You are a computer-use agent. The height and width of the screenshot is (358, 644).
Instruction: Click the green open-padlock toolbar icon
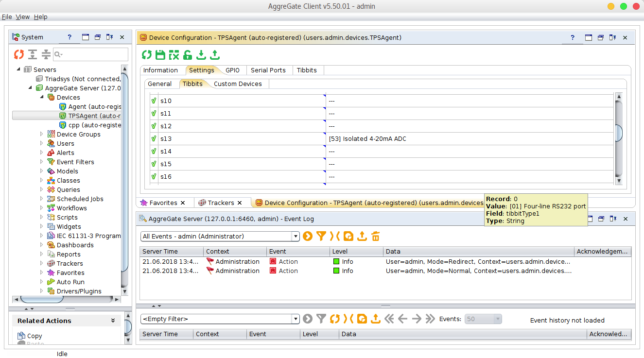pos(188,54)
